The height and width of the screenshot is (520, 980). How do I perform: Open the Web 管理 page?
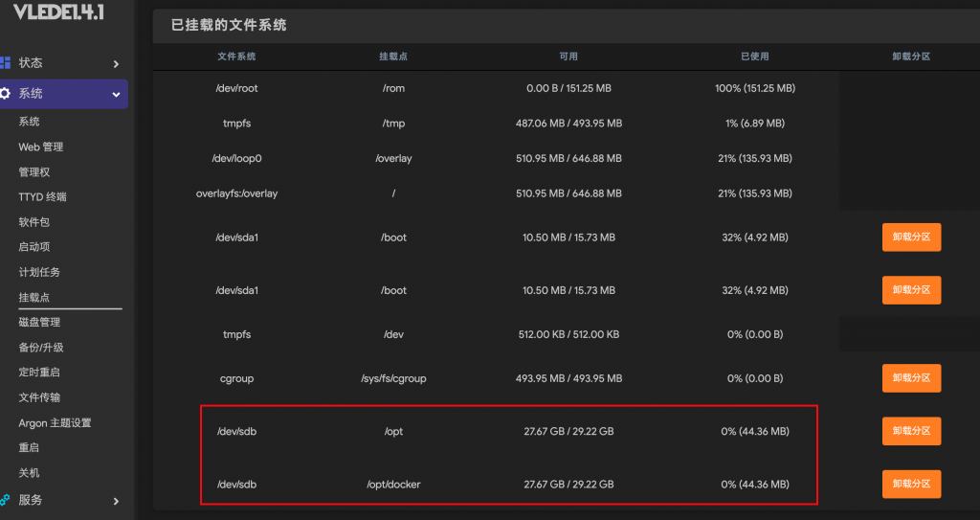[x=40, y=147]
